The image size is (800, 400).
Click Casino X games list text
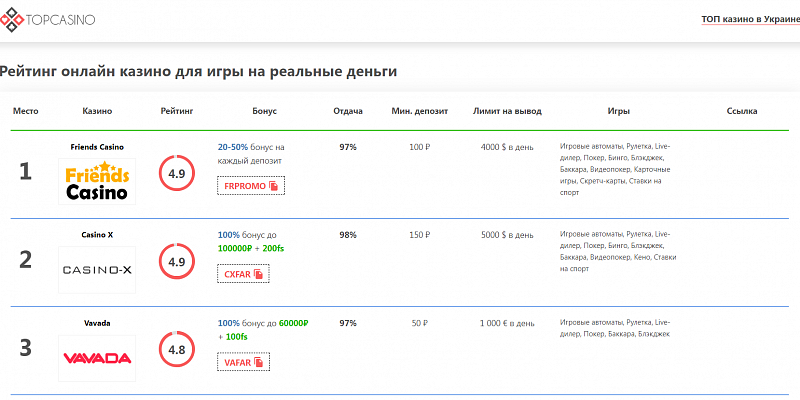[618, 252]
